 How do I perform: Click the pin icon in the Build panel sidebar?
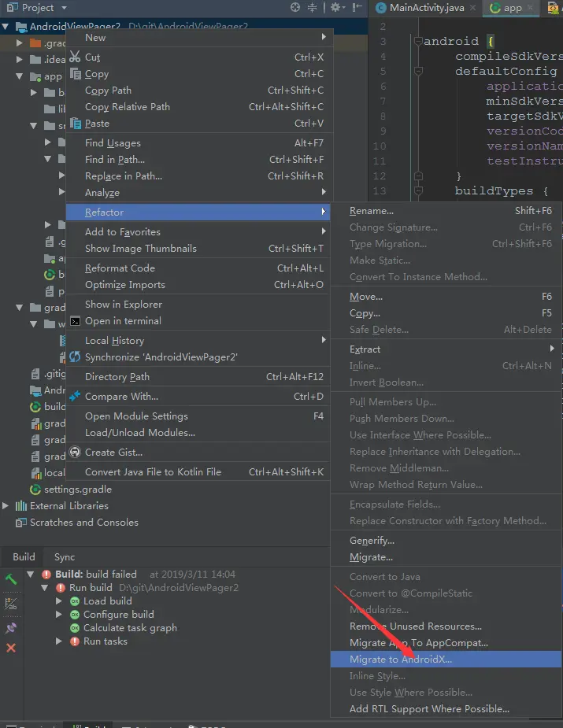(x=11, y=628)
